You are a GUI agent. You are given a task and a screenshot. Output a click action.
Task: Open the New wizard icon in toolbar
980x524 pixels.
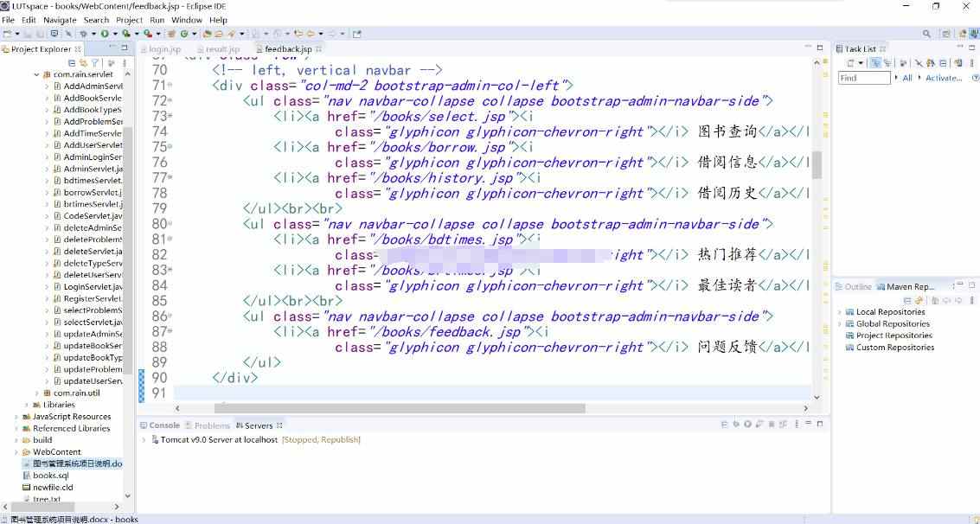pos(8,34)
